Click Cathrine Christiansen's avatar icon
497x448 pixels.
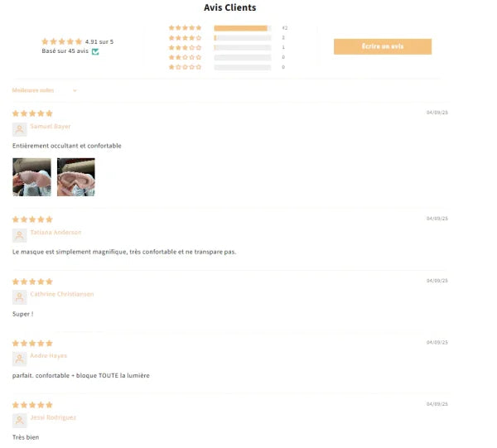(19, 297)
